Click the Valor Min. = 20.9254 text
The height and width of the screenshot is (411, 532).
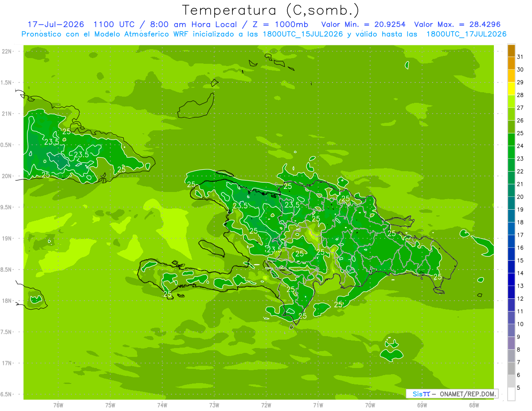pos(364,24)
